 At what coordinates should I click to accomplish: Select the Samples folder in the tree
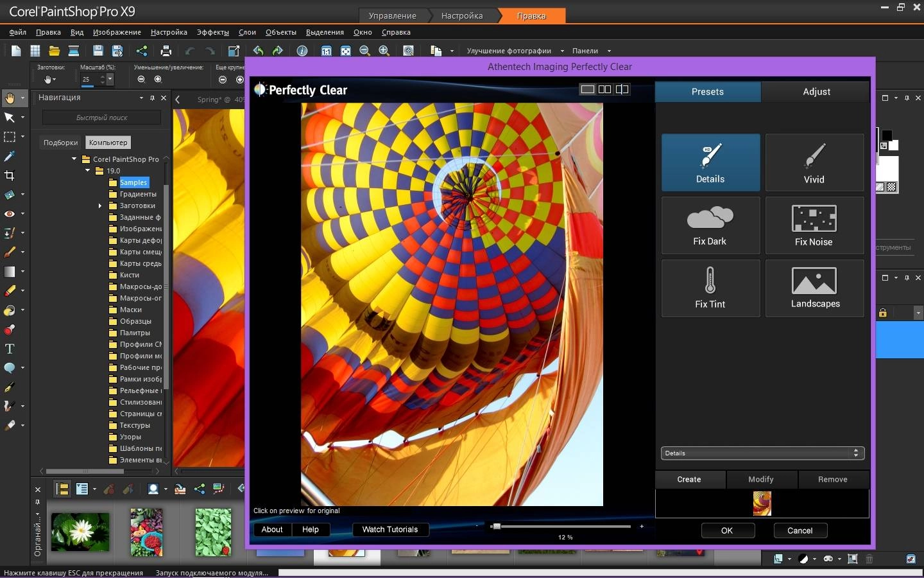coord(133,182)
